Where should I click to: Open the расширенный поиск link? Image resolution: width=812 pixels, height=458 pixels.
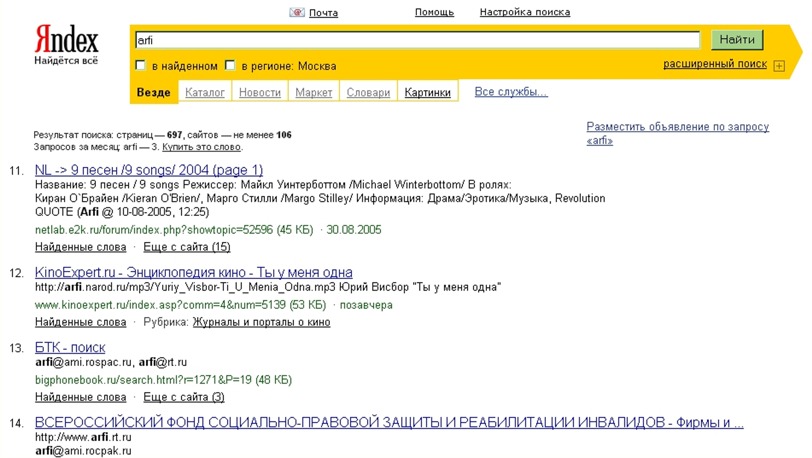click(715, 64)
